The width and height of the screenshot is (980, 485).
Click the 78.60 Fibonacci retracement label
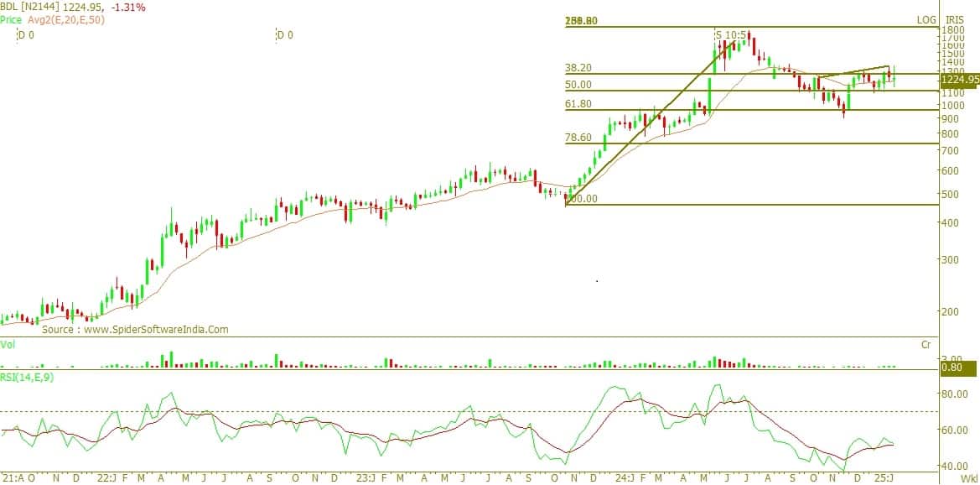[578, 138]
